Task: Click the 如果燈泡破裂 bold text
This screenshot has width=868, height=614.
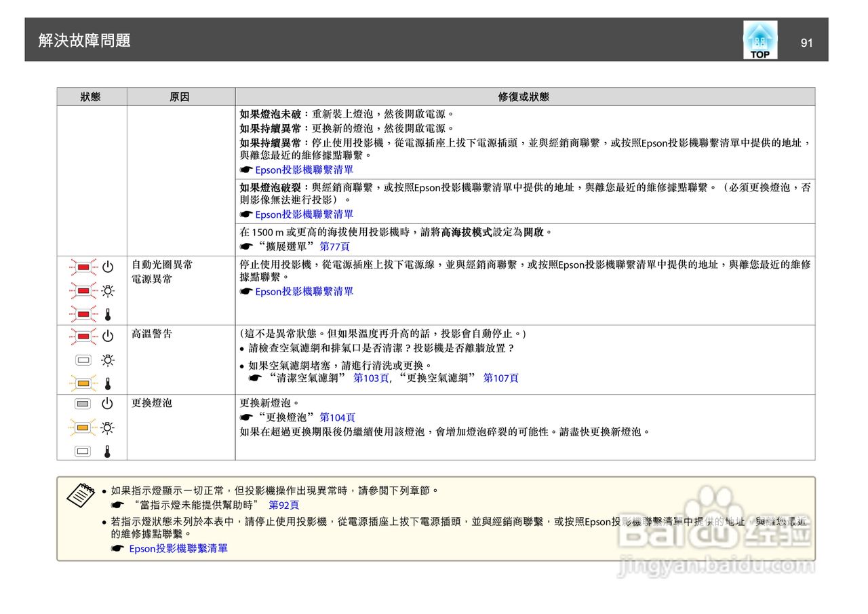Action: click(271, 187)
